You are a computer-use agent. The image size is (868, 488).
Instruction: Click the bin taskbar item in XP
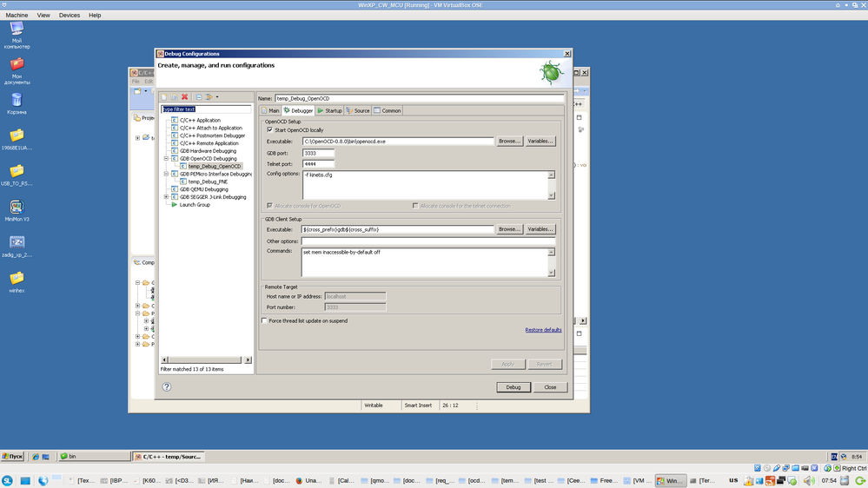coord(94,457)
